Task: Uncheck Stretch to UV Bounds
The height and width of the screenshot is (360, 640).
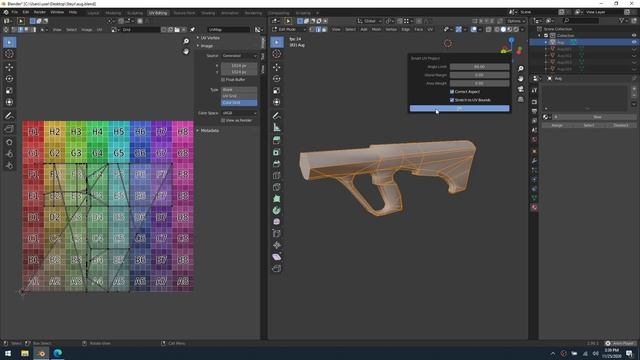Action: tap(452, 100)
